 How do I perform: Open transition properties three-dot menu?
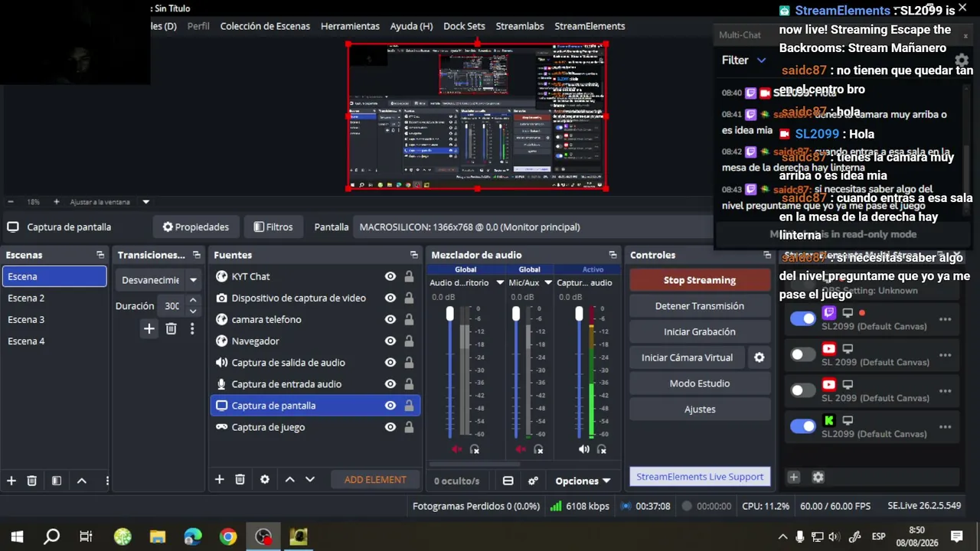[192, 328]
